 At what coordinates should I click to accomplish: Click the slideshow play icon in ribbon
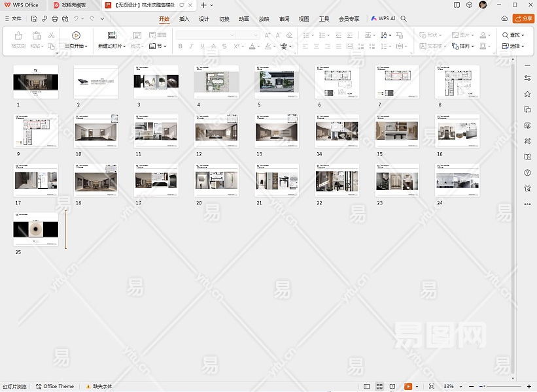coord(77,35)
